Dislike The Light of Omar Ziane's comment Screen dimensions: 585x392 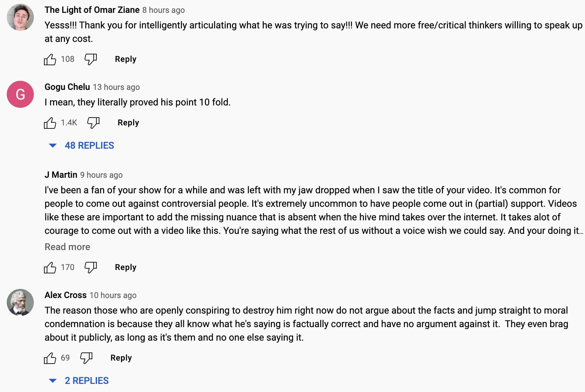pyautogui.click(x=90, y=59)
